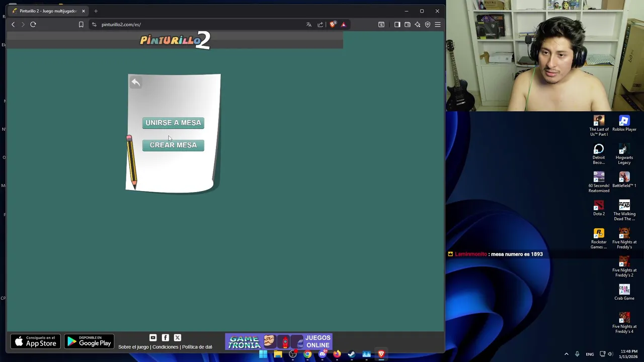The height and width of the screenshot is (362, 644).
Task: Select the Rockstar Games desktop icon
Action: [599, 238]
